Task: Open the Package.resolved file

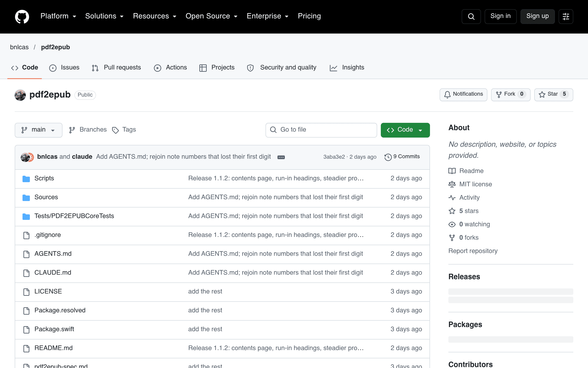Action: coord(60,310)
